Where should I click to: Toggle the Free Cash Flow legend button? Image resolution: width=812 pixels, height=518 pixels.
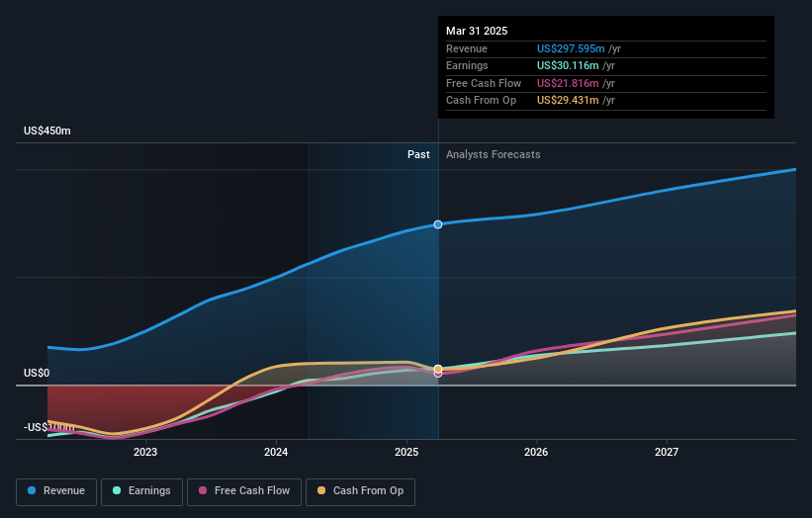click(244, 491)
